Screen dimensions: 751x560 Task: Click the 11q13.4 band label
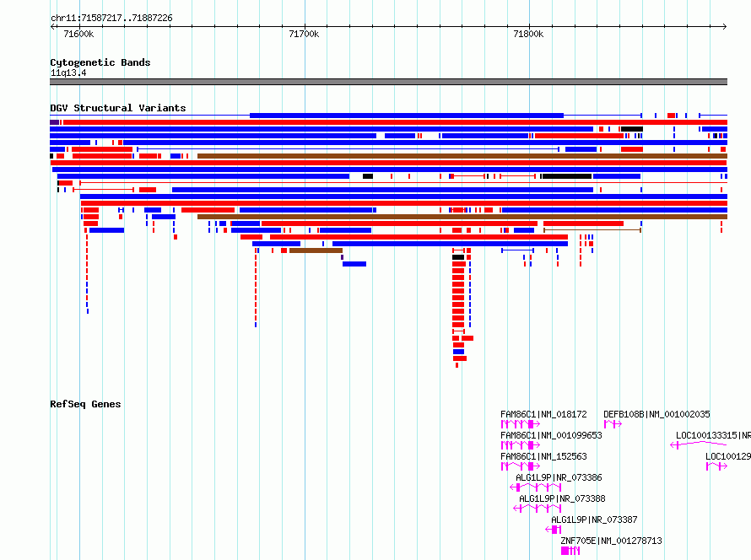coord(68,73)
